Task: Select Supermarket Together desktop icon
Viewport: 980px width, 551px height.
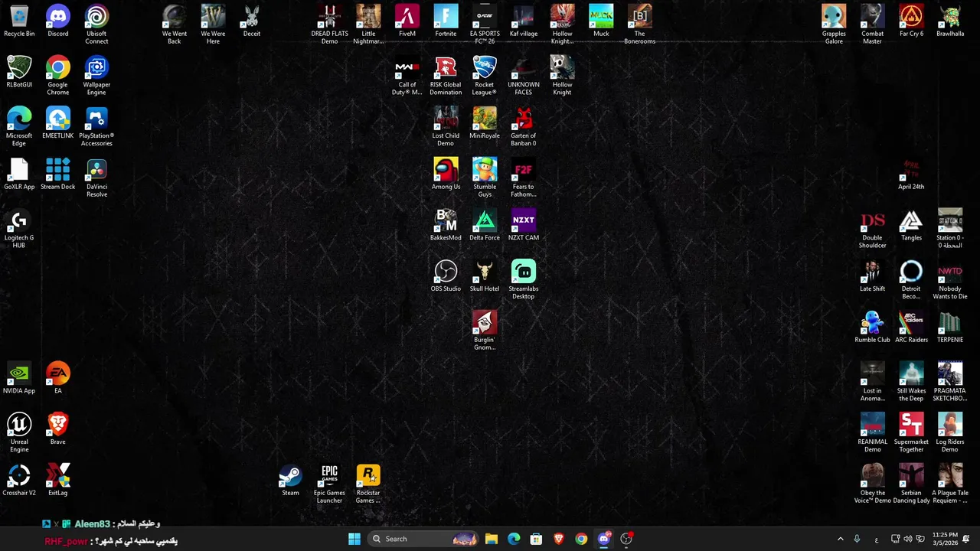Action: pos(911,433)
